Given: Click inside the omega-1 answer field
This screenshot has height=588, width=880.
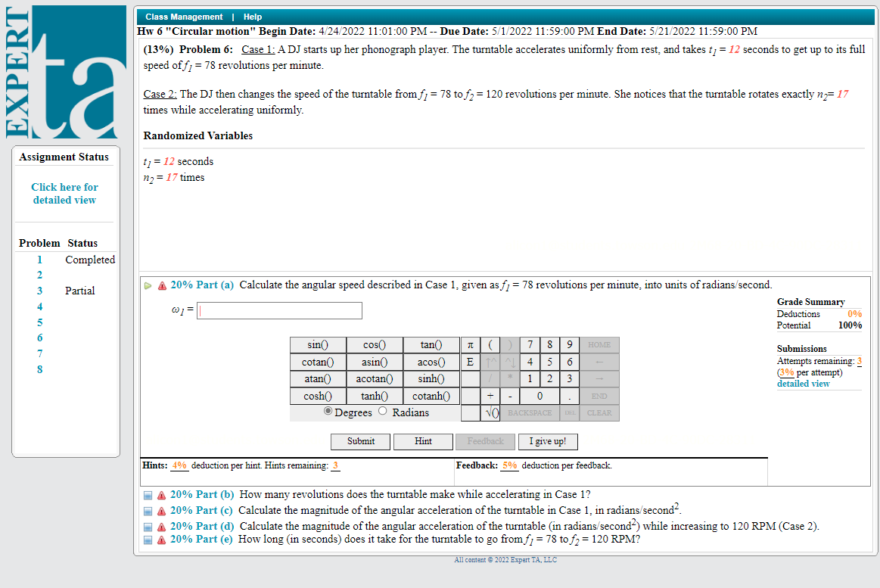Looking at the screenshot, I should point(278,310).
